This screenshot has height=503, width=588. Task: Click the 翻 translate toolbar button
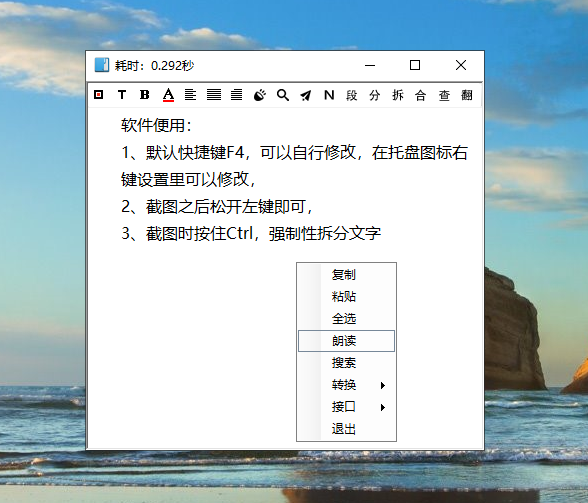(x=467, y=95)
